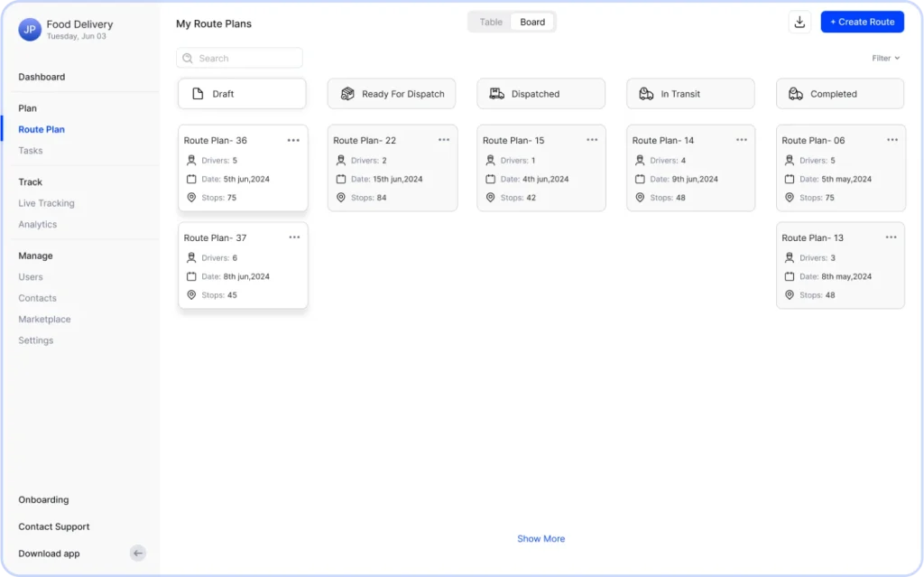Open Tasks in sidebar
This screenshot has height=577, width=924.
click(x=30, y=151)
